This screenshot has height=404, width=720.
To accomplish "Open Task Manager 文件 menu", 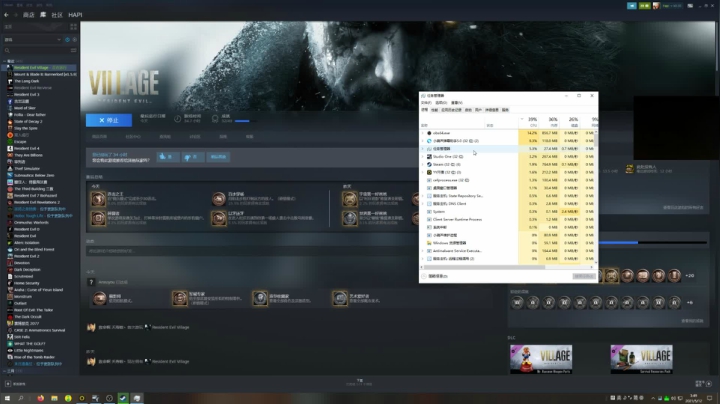I will click(x=426, y=103).
